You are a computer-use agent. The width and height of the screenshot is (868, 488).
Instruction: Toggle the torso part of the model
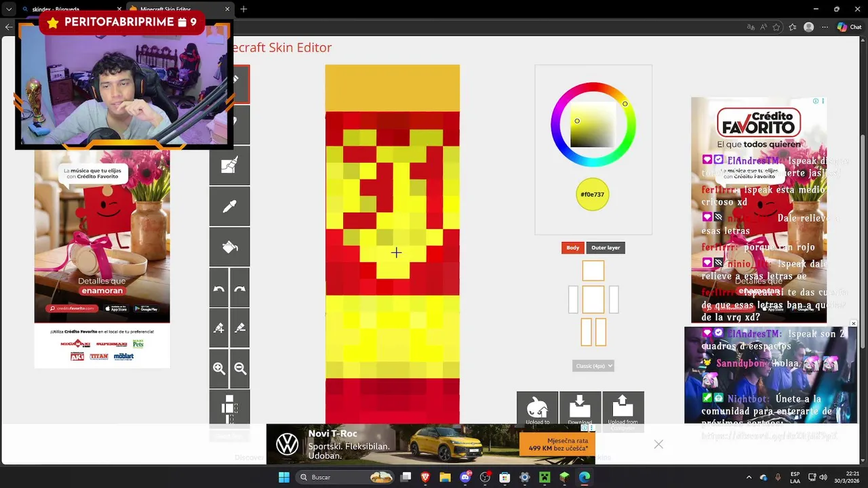tap(593, 300)
